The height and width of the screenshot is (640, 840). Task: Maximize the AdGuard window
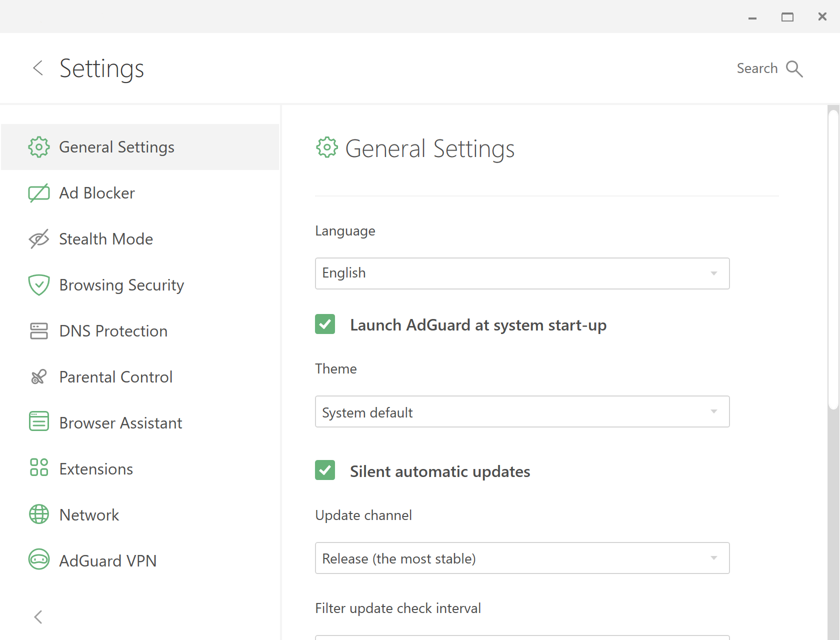tap(787, 17)
